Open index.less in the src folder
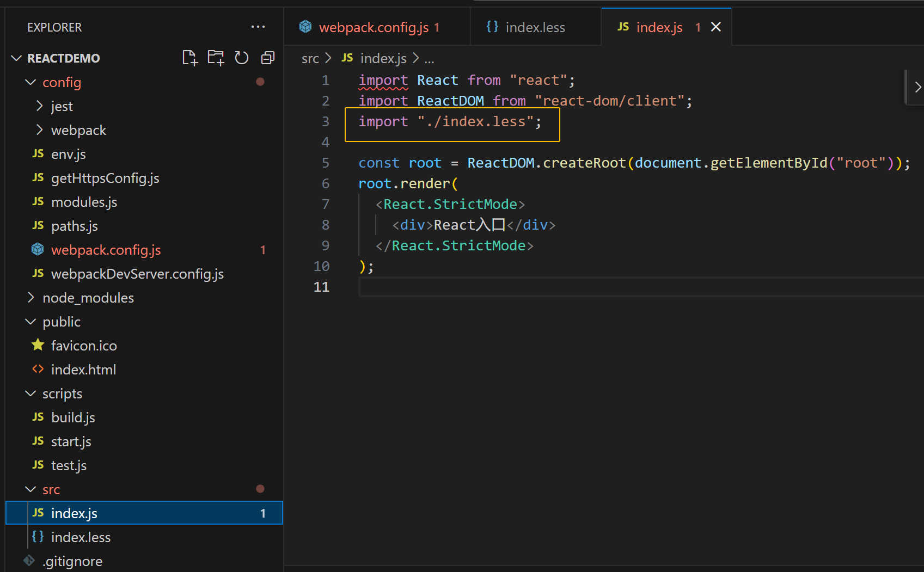The height and width of the screenshot is (572, 924). pos(144,537)
